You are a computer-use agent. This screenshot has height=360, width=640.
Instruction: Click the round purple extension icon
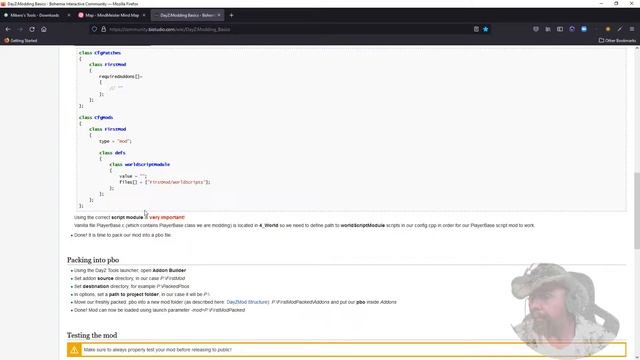click(x=572, y=29)
